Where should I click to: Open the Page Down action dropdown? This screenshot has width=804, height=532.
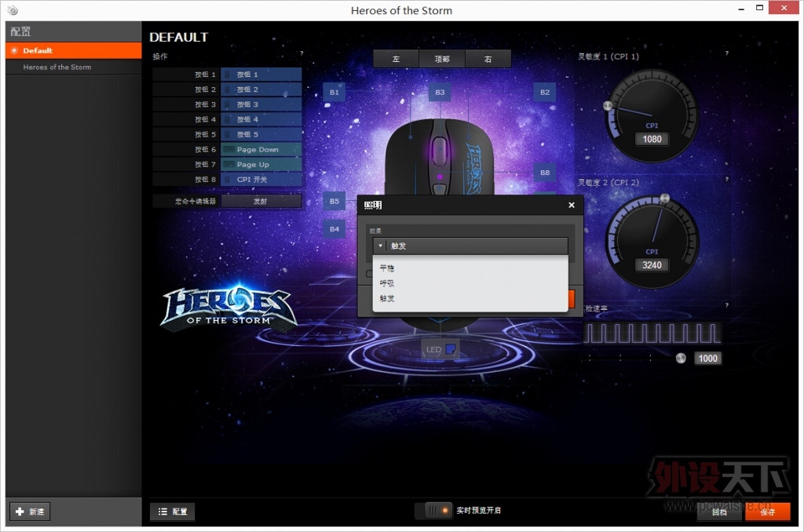point(261,149)
